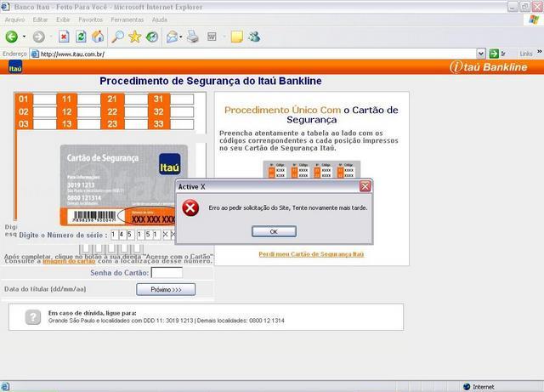Open the Arquivo menu
Viewport: 544px width, 392px height.
[x=14, y=20]
